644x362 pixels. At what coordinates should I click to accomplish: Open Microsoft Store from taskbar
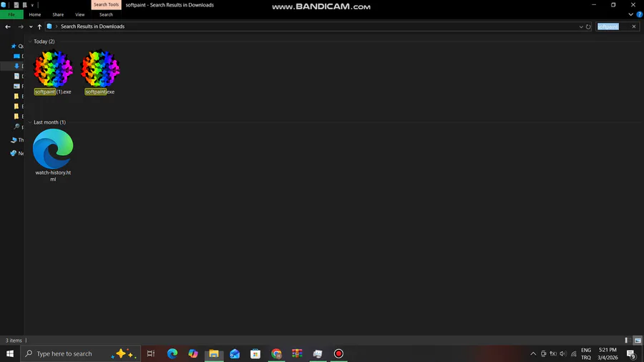255,353
